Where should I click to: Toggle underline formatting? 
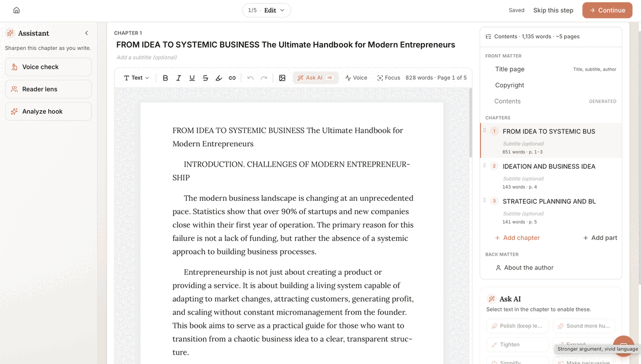(x=192, y=77)
